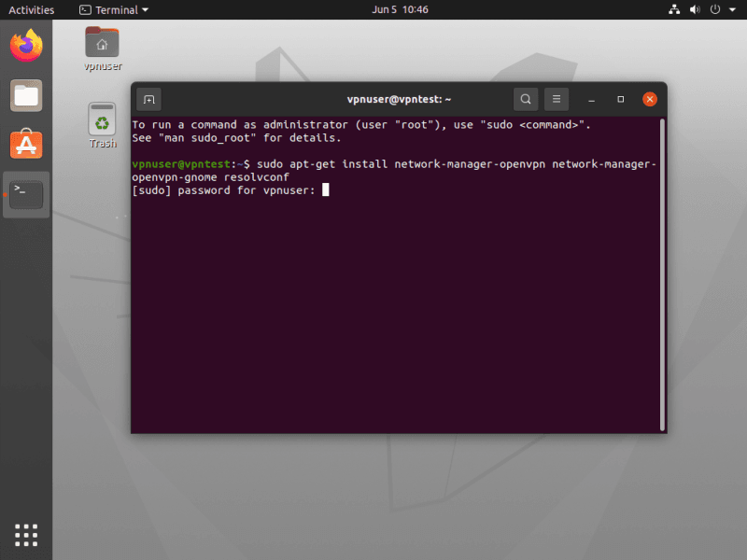Image resolution: width=747 pixels, height=560 pixels.
Task: Show Applications grid at dock bottom
Action: 26,534
